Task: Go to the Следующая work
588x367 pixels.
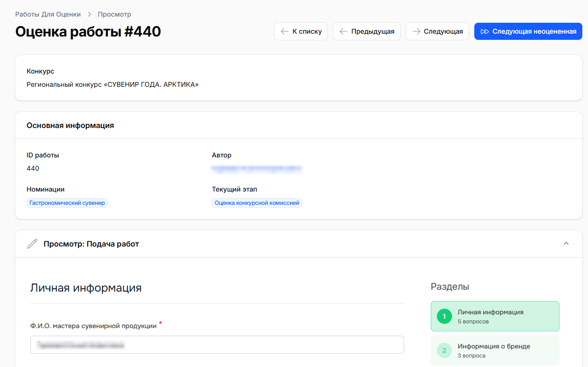Action: pyautogui.click(x=437, y=31)
